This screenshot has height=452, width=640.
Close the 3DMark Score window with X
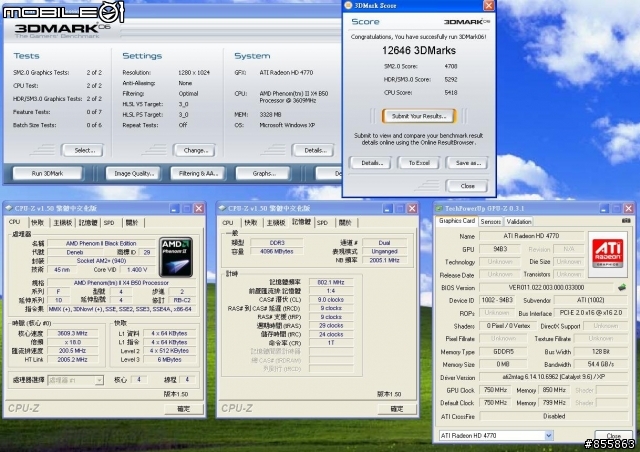(489, 5)
